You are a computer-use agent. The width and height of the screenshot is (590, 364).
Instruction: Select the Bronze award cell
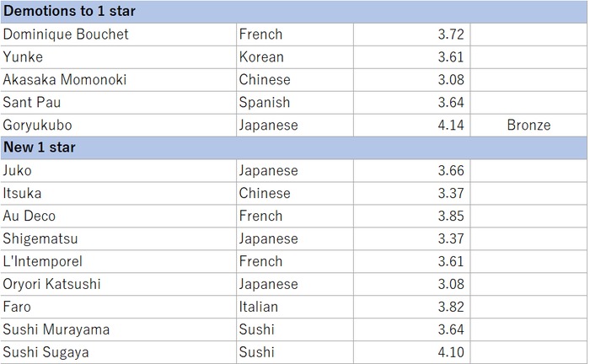coord(528,126)
